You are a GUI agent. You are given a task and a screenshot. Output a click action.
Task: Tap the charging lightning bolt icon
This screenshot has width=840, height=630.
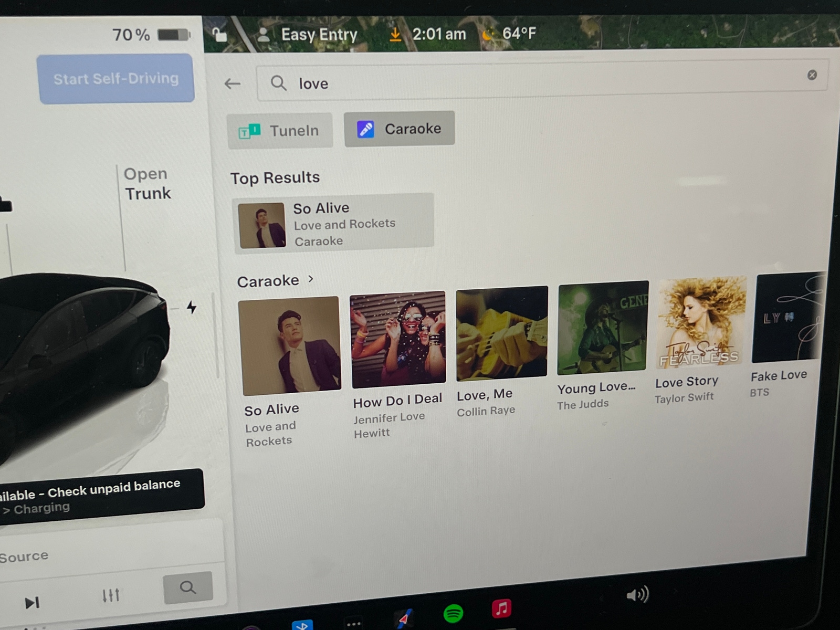click(192, 307)
